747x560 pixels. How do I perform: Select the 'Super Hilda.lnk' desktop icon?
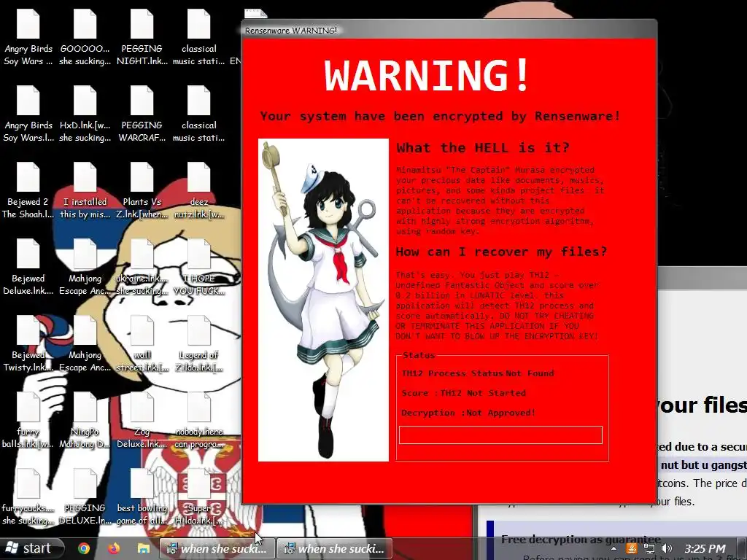(199, 498)
